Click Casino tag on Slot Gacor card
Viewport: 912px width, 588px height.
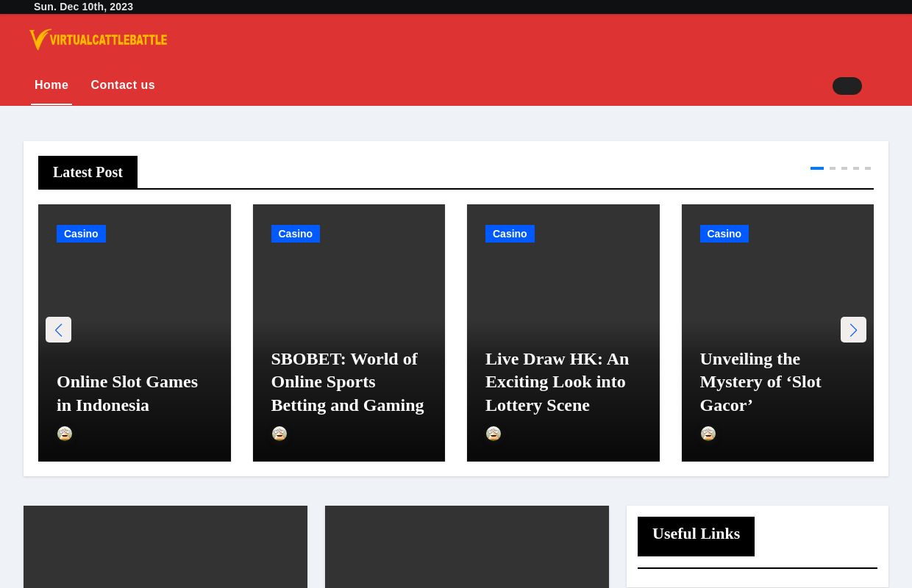point(724,234)
